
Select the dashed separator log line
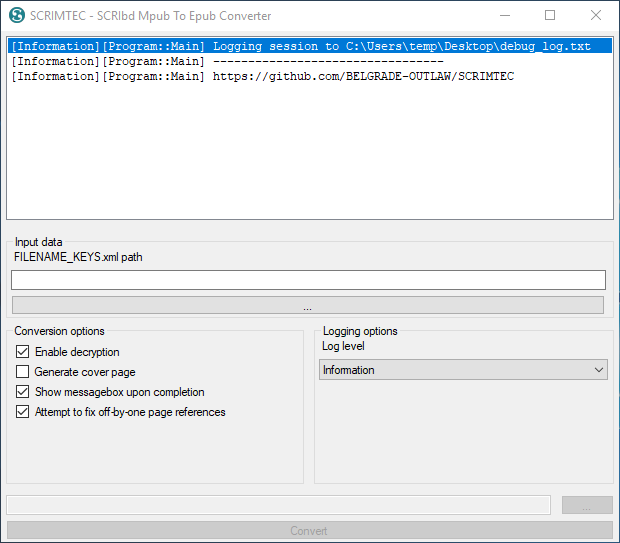click(x=310, y=61)
